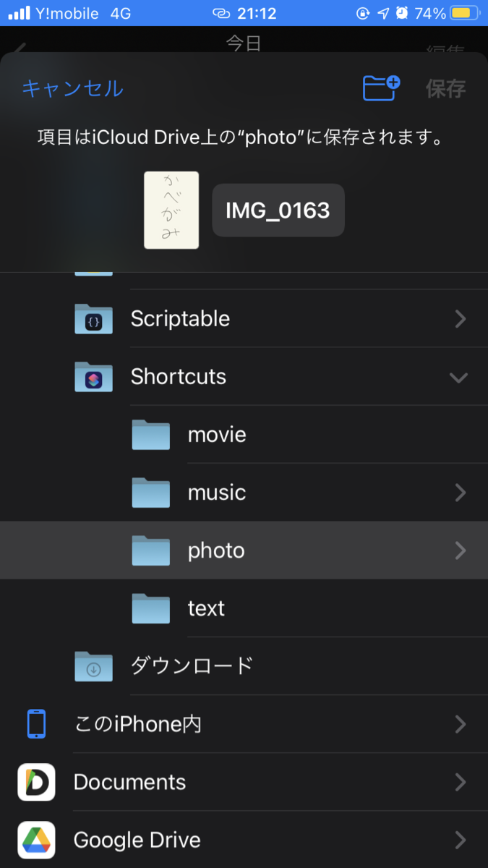Select the ダウンロード folder label
Screen dimensions: 488x868
coord(192,665)
